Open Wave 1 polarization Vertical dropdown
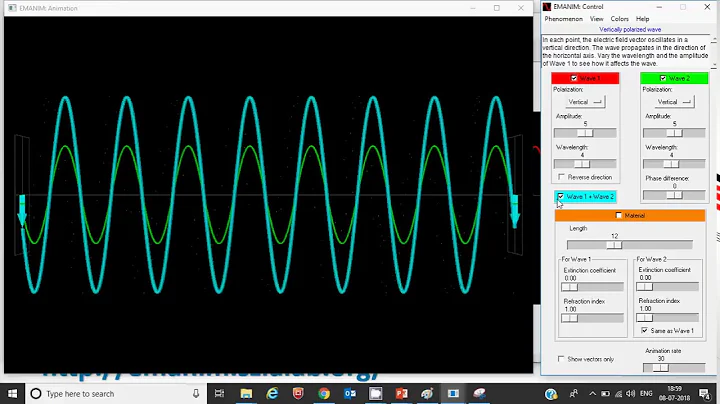This screenshot has height=404, width=720. point(585,102)
